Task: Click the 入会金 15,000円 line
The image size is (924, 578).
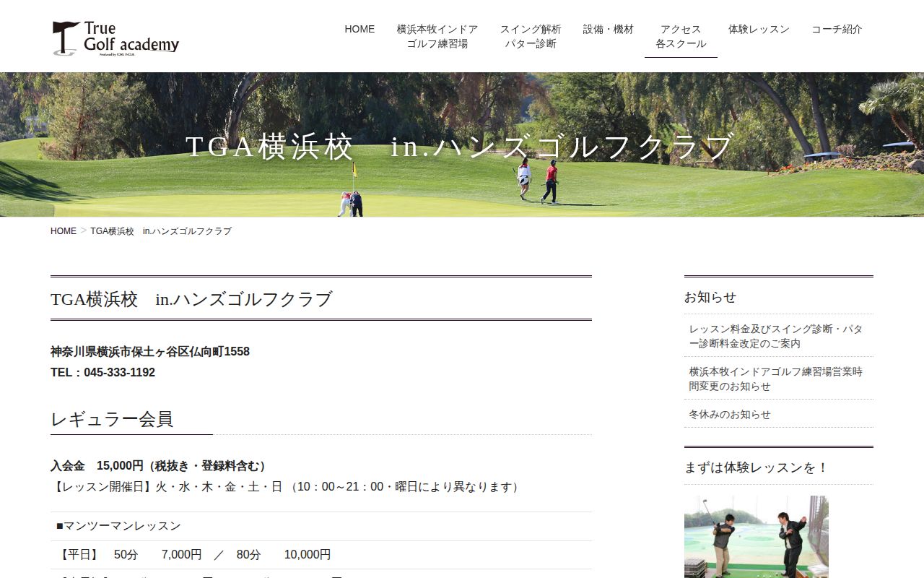Action: (x=160, y=466)
